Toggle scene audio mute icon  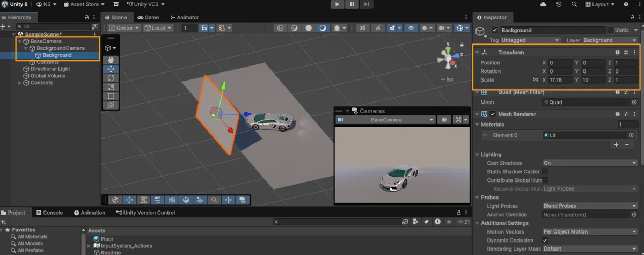(378, 28)
